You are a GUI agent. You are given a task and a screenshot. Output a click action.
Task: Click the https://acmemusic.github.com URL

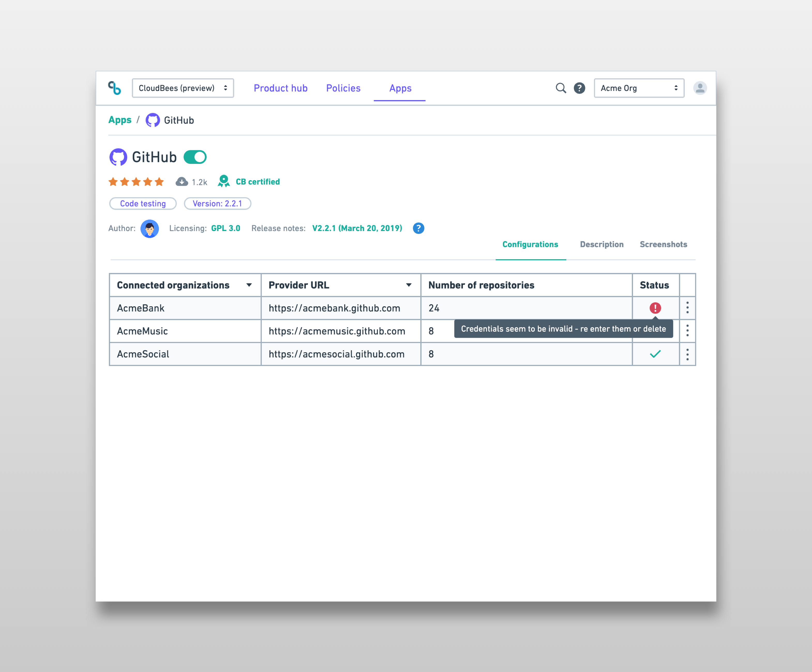click(x=337, y=331)
